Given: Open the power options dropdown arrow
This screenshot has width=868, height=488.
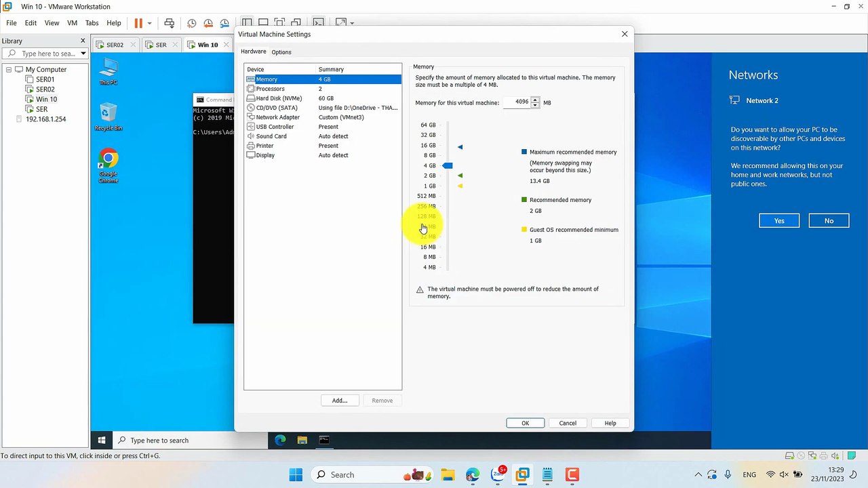Looking at the screenshot, I should click(150, 23).
